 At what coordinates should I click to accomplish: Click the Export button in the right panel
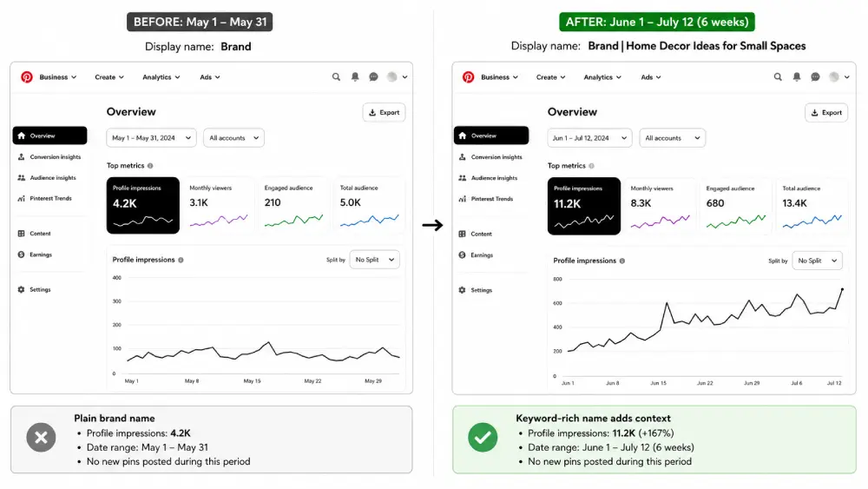(826, 112)
